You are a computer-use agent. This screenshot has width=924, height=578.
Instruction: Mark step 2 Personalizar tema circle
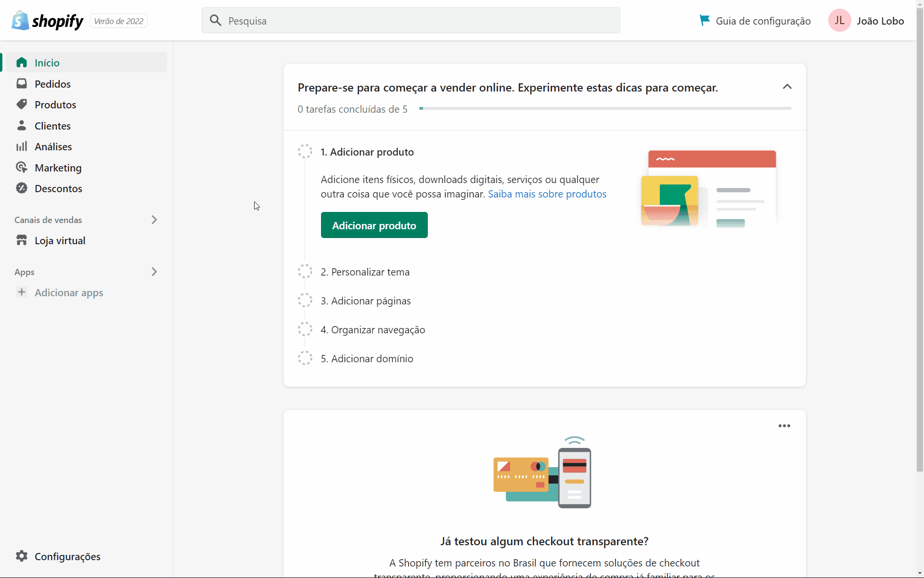point(305,271)
